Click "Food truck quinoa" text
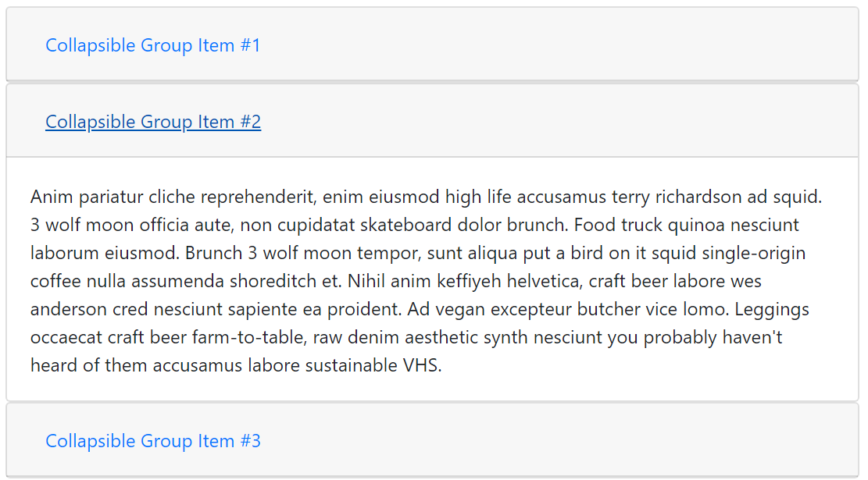 (642, 226)
